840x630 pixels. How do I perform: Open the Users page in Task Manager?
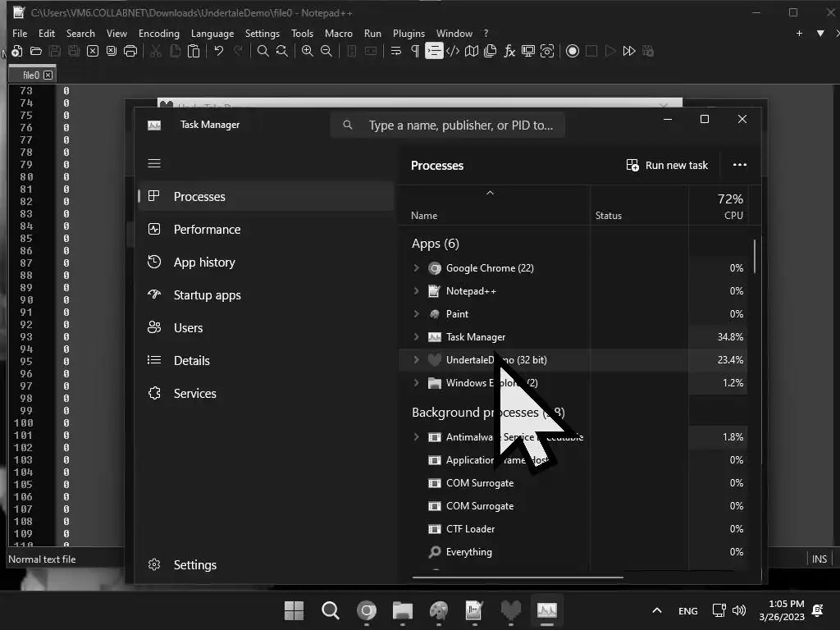click(267, 328)
